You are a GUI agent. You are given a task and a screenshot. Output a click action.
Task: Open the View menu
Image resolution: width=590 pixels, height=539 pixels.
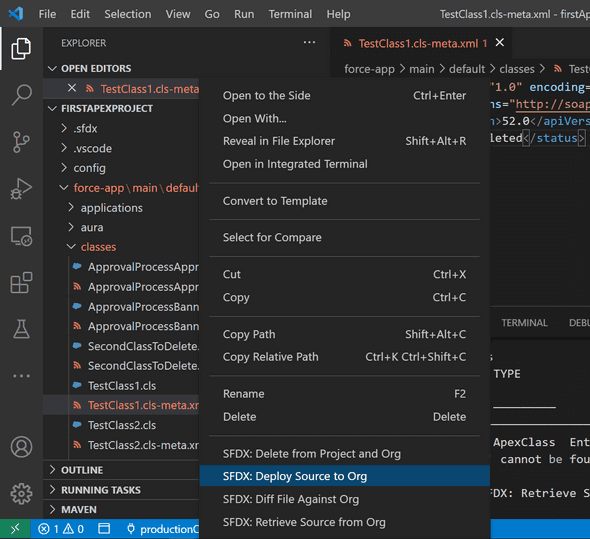coord(178,14)
